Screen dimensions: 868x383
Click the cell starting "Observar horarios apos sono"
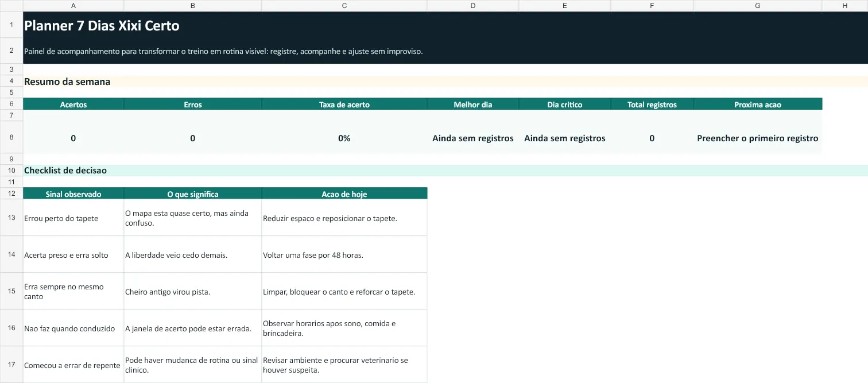344,328
